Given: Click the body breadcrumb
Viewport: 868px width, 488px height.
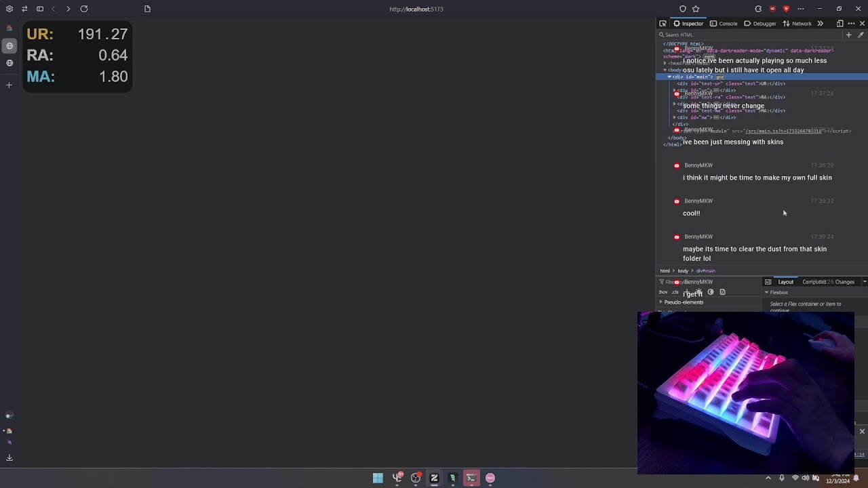Looking at the screenshot, I should (683, 271).
